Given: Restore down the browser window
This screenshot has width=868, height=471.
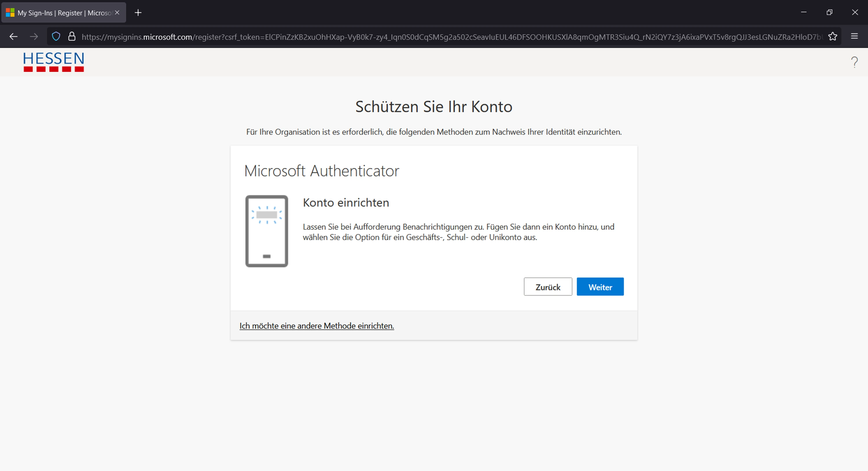Looking at the screenshot, I should (x=829, y=12).
